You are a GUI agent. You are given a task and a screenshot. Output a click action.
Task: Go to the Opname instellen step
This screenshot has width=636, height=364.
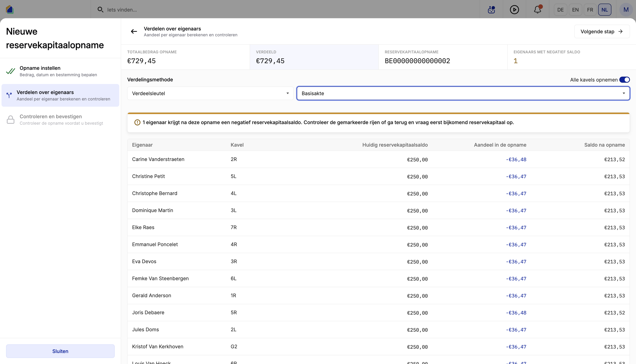tap(60, 71)
